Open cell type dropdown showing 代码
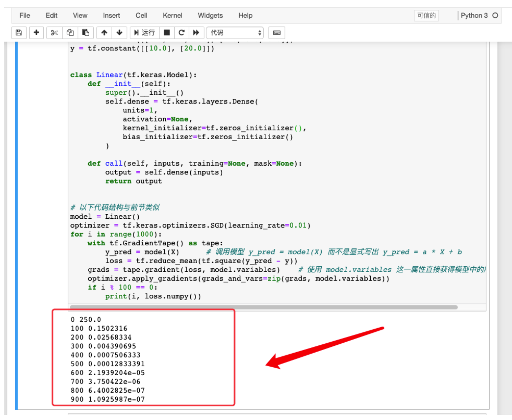Image resolution: width=512 pixels, height=420 pixels. tap(235, 33)
